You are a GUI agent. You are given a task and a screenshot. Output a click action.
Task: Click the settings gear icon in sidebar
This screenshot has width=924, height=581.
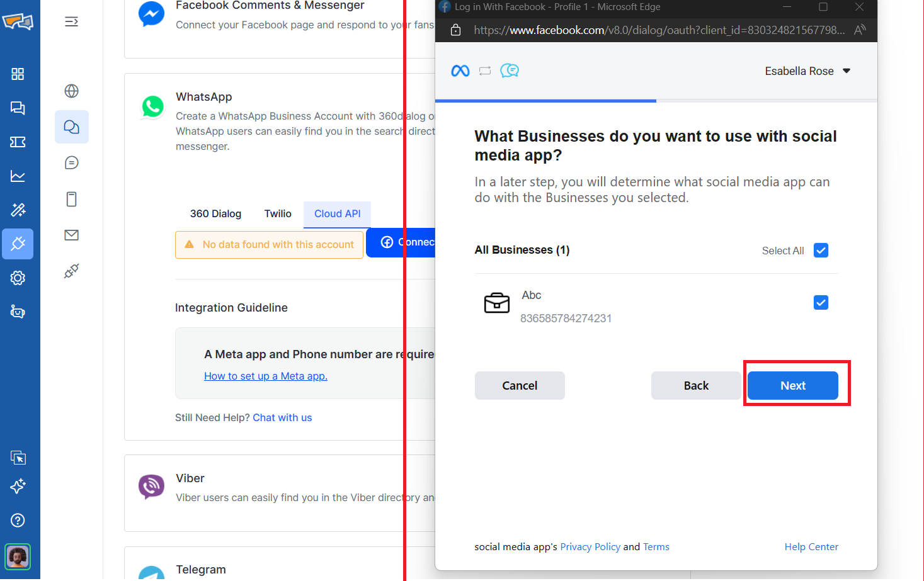18,278
